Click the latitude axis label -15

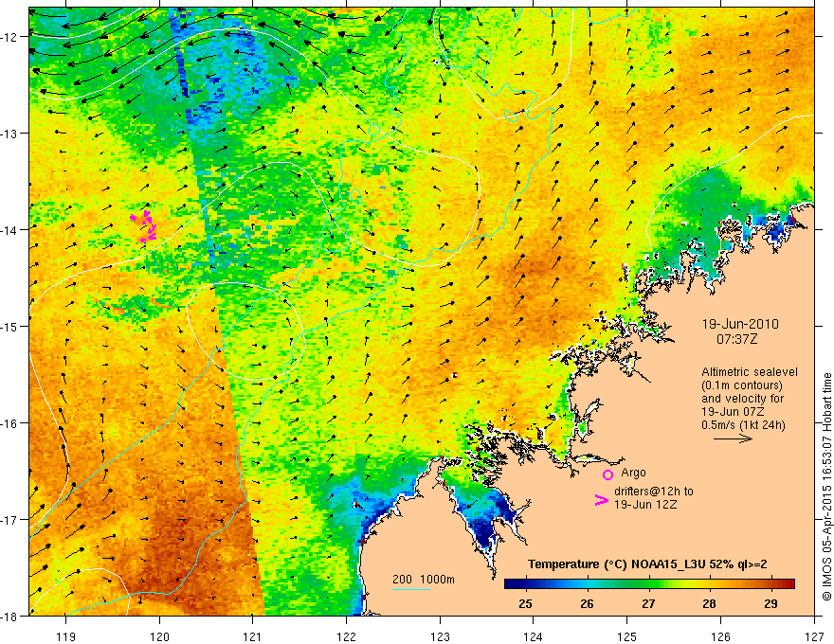(x=10, y=326)
